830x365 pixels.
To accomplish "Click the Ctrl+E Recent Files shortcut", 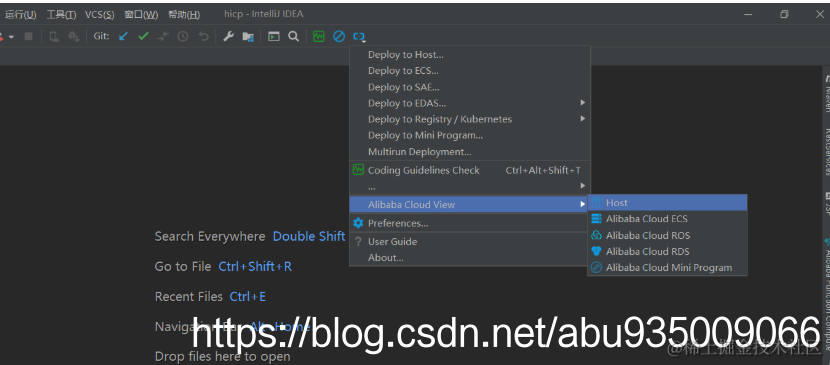I will click(x=248, y=297).
